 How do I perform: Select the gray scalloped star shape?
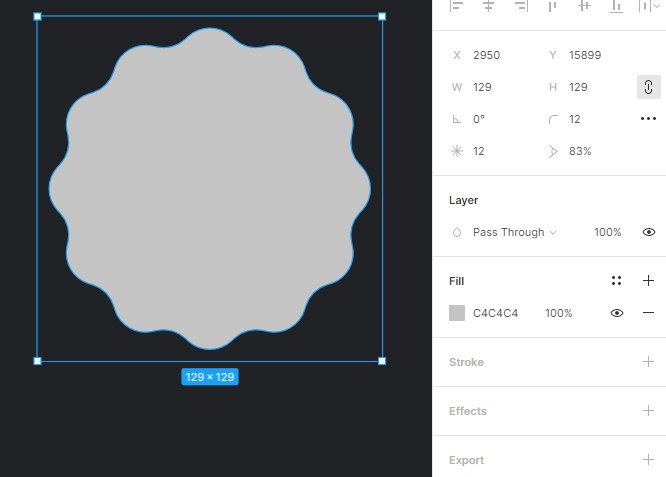point(210,189)
